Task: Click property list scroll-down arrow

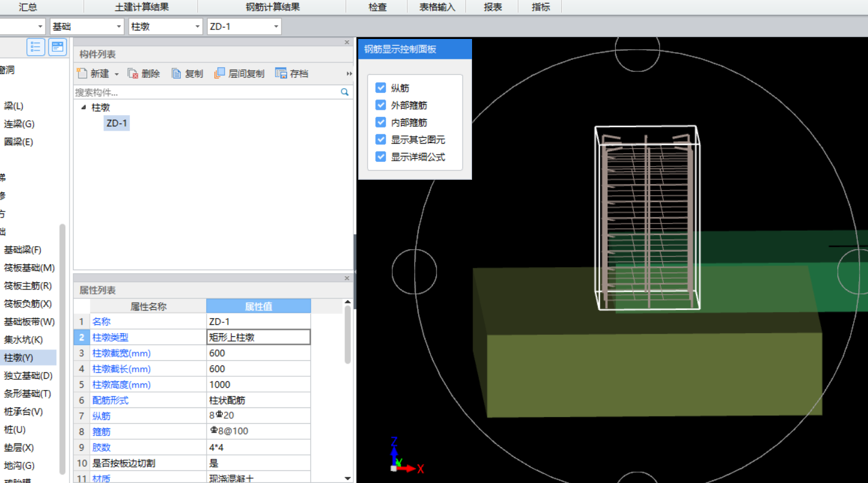Action: pyautogui.click(x=348, y=478)
